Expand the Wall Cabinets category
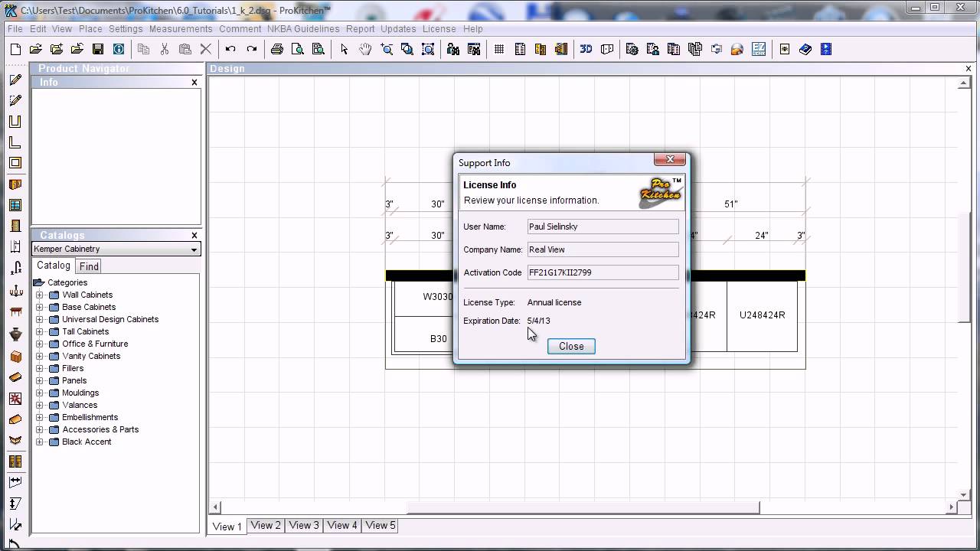Viewport: 980px width, 551px height. pos(40,295)
